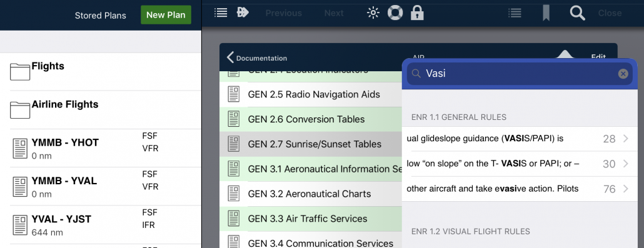Open search result on page 28

(520, 139)
